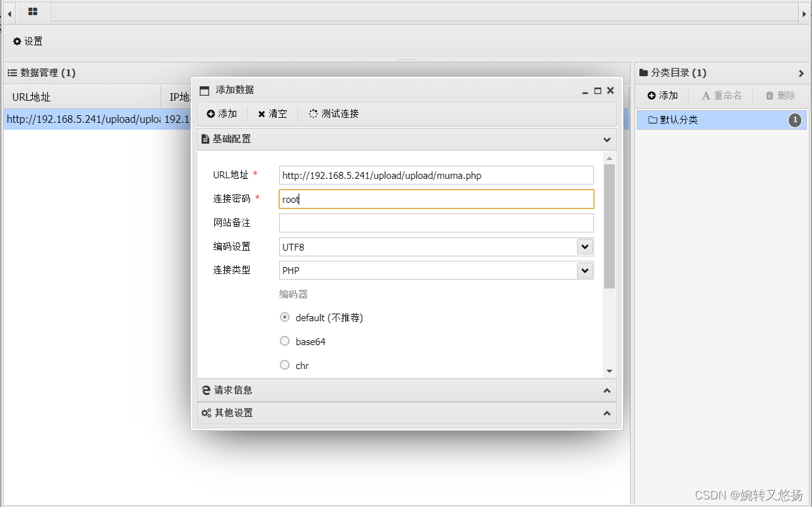Click the URL地址 input field
The image size is (812, 507).
point(436,175)
